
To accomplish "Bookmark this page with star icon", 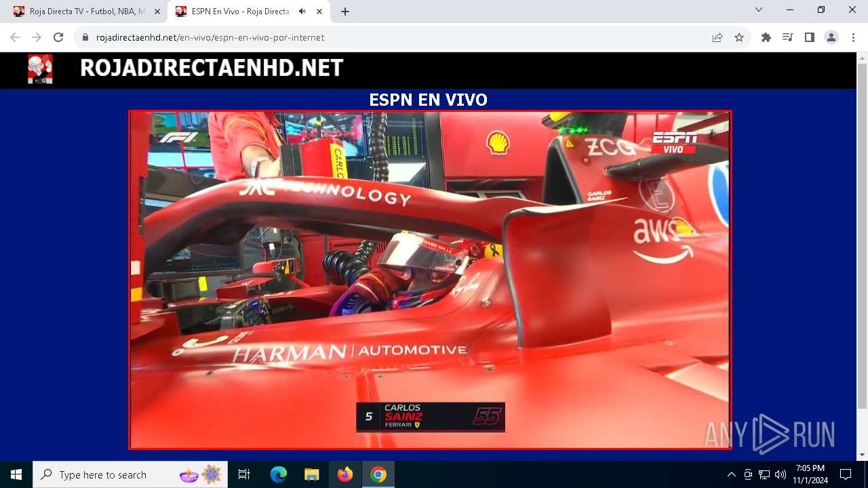I will click(x=739, y=37).
